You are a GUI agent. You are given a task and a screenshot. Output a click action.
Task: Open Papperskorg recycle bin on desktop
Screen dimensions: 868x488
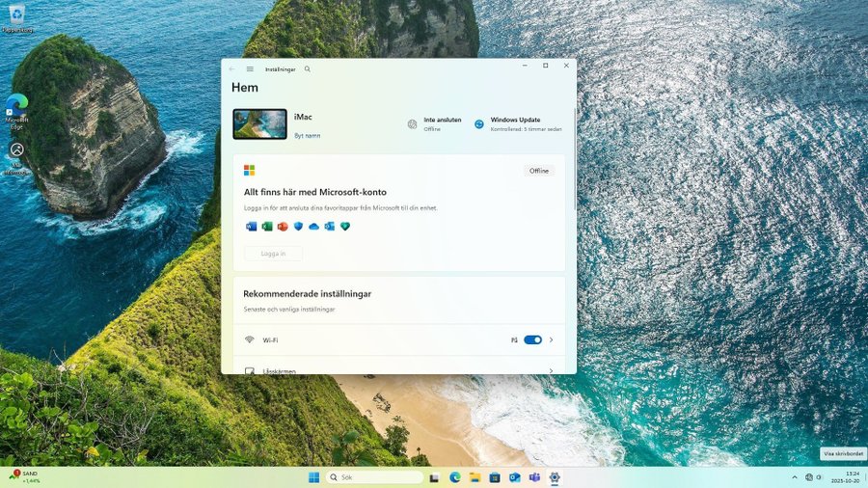pyautogui.click(x=16, y=16)
